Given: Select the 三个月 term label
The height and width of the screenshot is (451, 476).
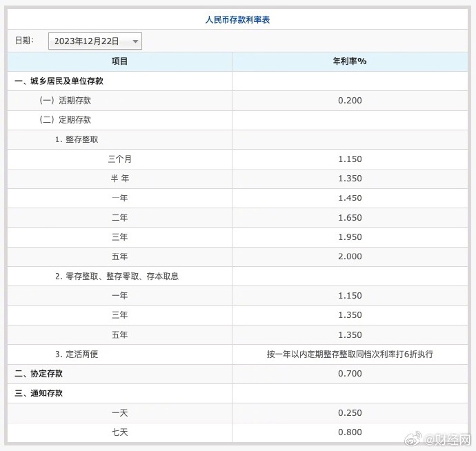Looking at the screenshot, I should 119,159.
